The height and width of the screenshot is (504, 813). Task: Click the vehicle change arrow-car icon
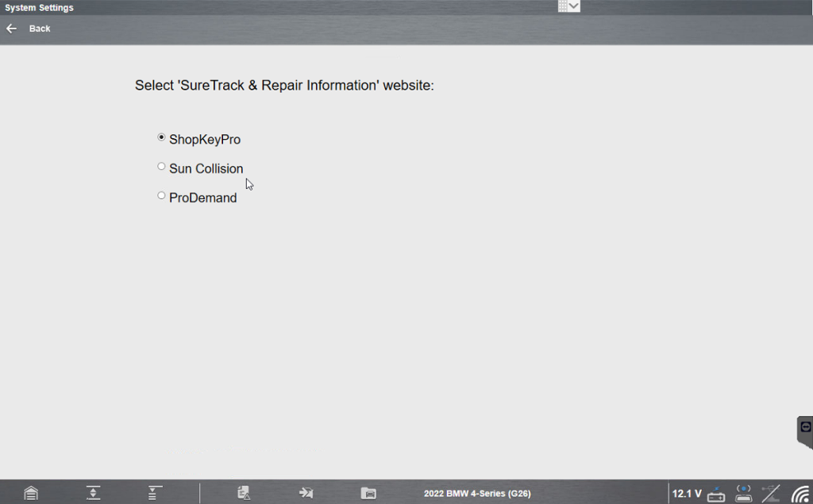[x=306, y=493]
